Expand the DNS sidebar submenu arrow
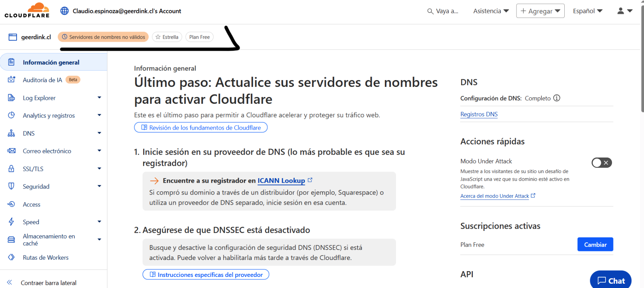The image size is (644, 288). click(x=99, y=133)
